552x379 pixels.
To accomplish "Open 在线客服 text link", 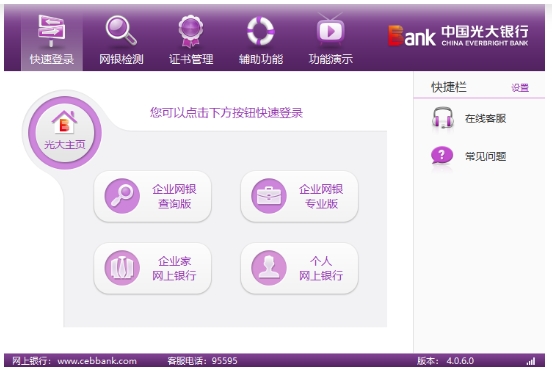I will 485,119.
